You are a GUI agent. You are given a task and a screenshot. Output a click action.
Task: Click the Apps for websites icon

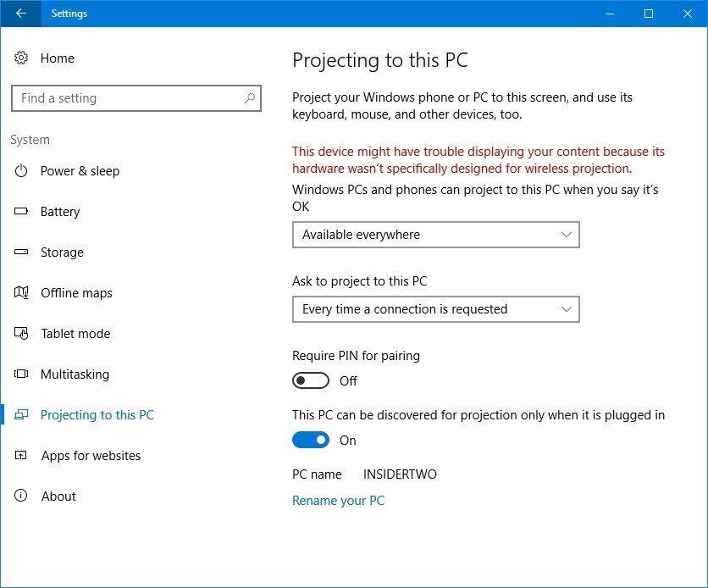(x=20, y=456)
